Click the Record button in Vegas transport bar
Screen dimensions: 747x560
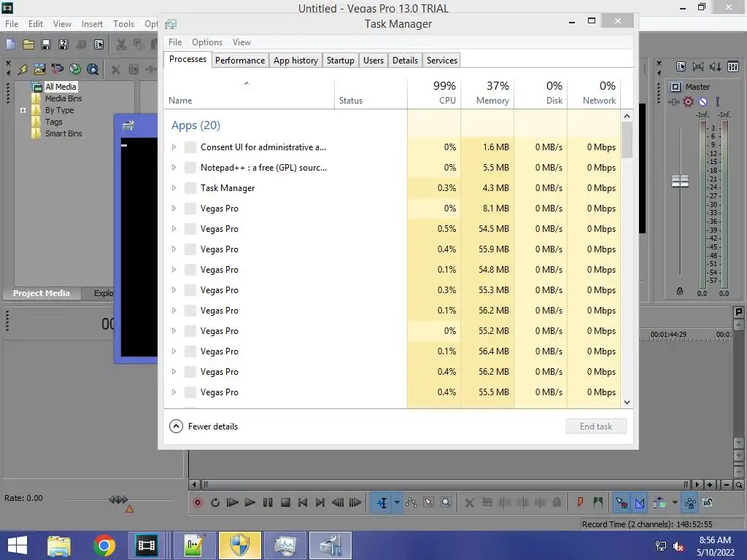tap(198, 502)
